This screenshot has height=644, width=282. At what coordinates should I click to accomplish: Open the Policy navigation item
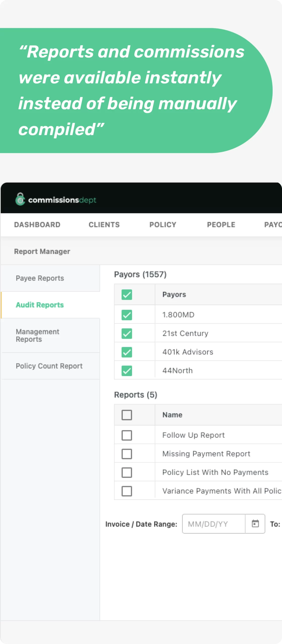pyautogui.click(x=163, y=225)
